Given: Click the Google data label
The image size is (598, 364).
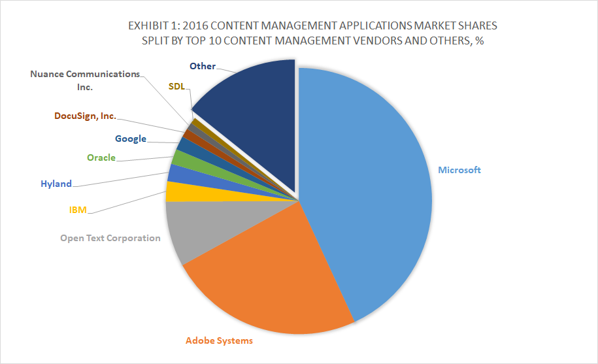Looking at the screenshot, I should click(131, 139).
